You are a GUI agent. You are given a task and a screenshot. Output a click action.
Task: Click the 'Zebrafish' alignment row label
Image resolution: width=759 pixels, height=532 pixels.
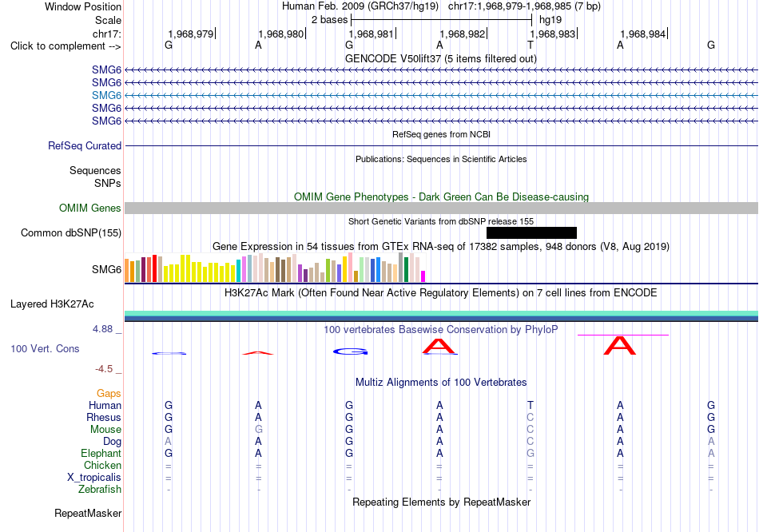[100, 490]
